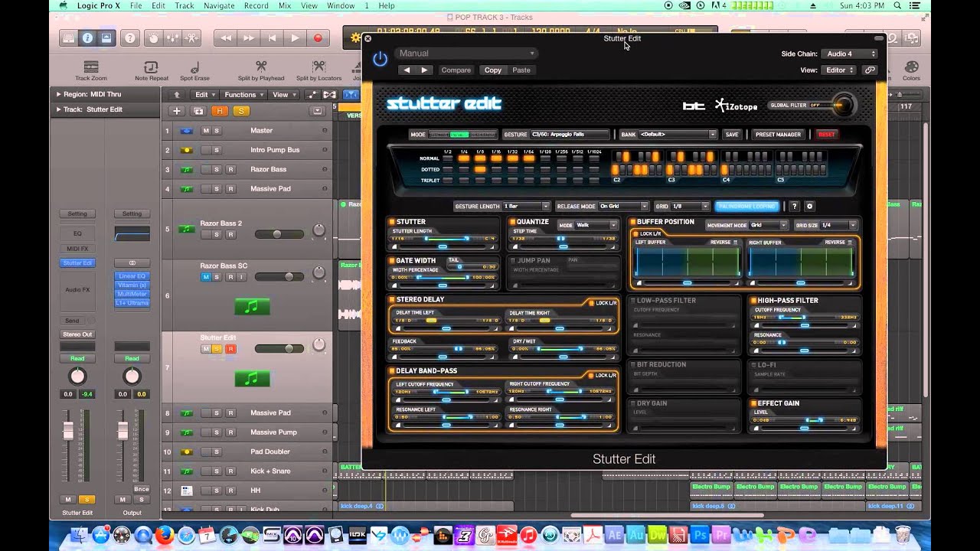The image size is (980, 551).
Task: Expand the Region: MIDI Thru disclosure triangle
Action: [58, 94]
